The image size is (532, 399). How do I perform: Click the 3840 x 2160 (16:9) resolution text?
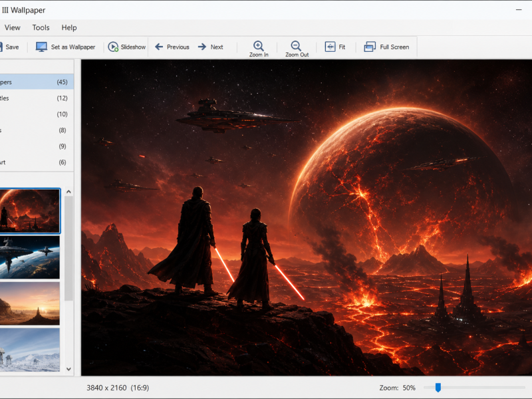pyautogui.click(x=118, y=388)
